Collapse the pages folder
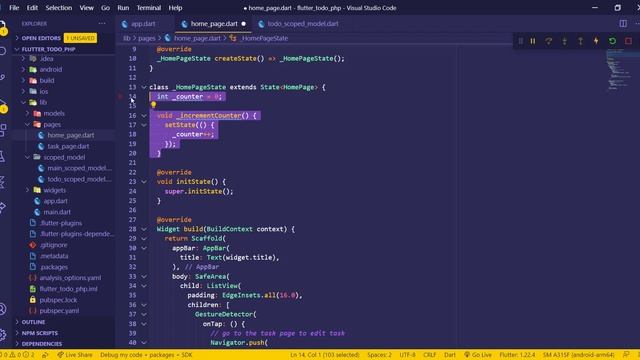The height and width of the screenshot is (360, 640). [x=52, y=124]
